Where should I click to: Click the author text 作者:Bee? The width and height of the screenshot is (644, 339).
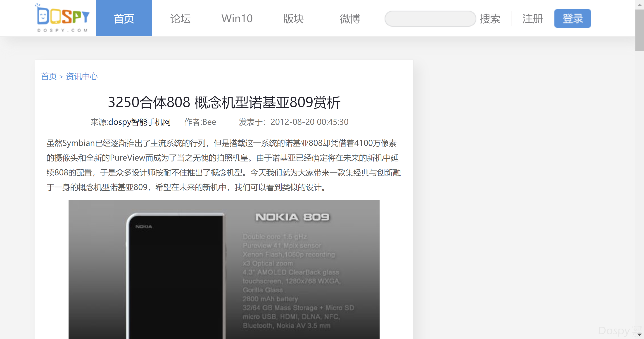(200, 122)
